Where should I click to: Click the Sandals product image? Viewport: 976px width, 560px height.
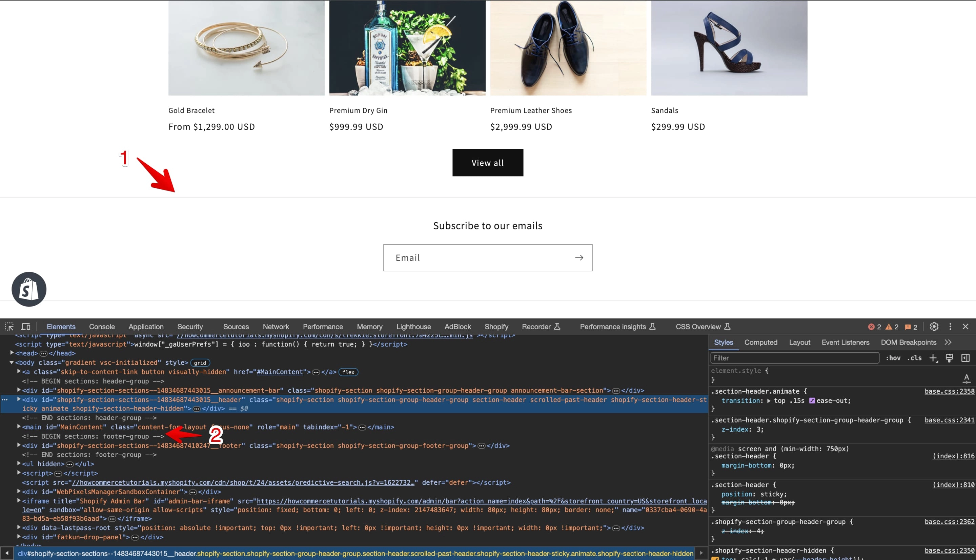click(729, 48)
